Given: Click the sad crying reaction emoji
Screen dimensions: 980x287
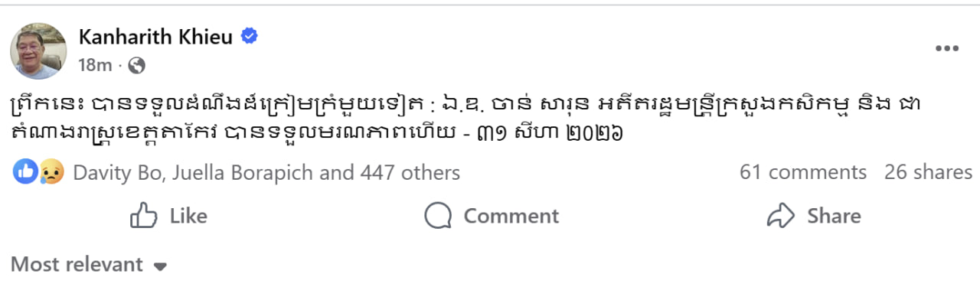Looking at the screenshot, I should click(x=51, y=172).
